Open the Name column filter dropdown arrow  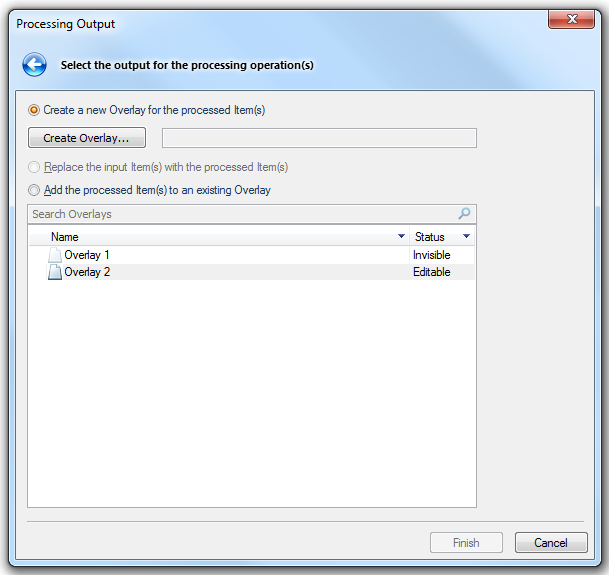coord(402,237)
